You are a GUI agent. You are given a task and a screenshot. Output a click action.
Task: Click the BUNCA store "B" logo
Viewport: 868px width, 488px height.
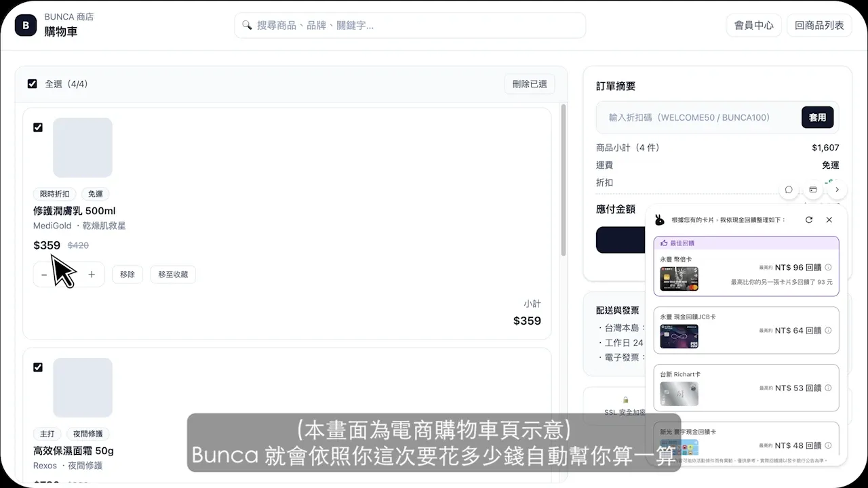[26, 26]
